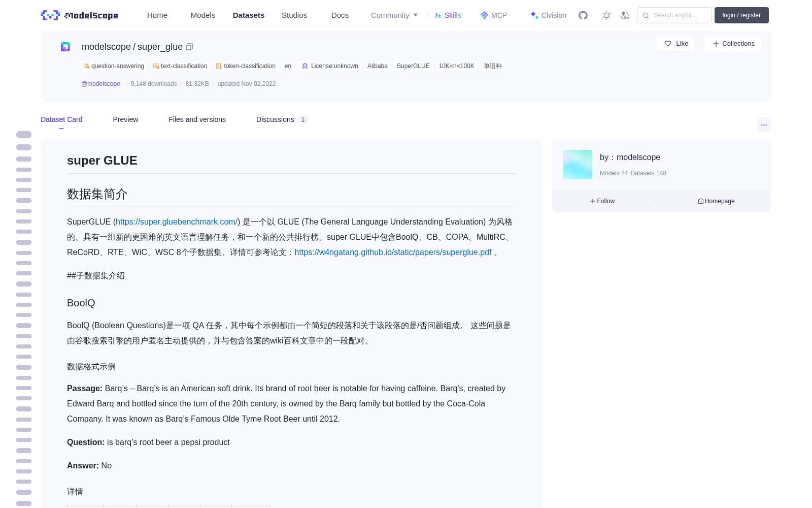Open the Docs page

point(340,15)
